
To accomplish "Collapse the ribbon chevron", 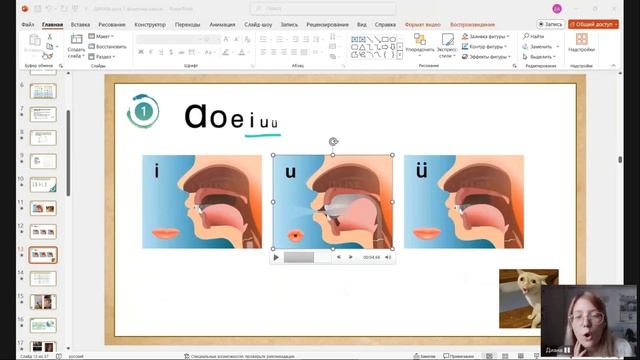I will point(613,65).
